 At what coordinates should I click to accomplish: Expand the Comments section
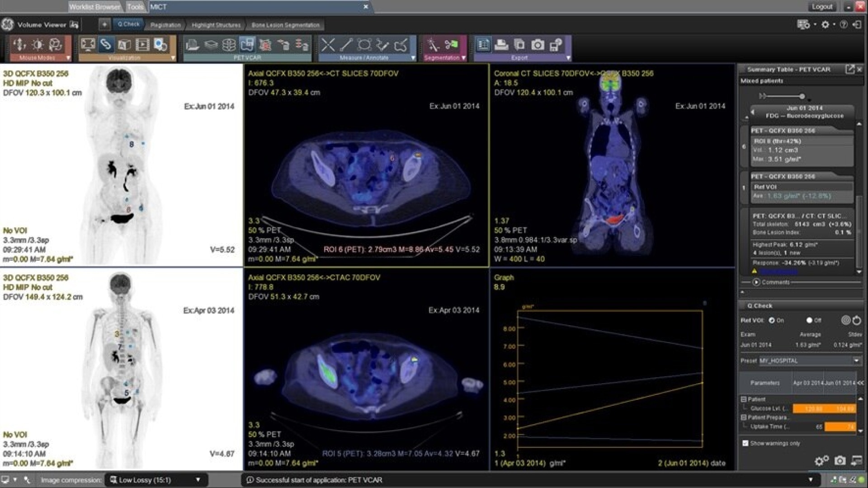[756, 282]
